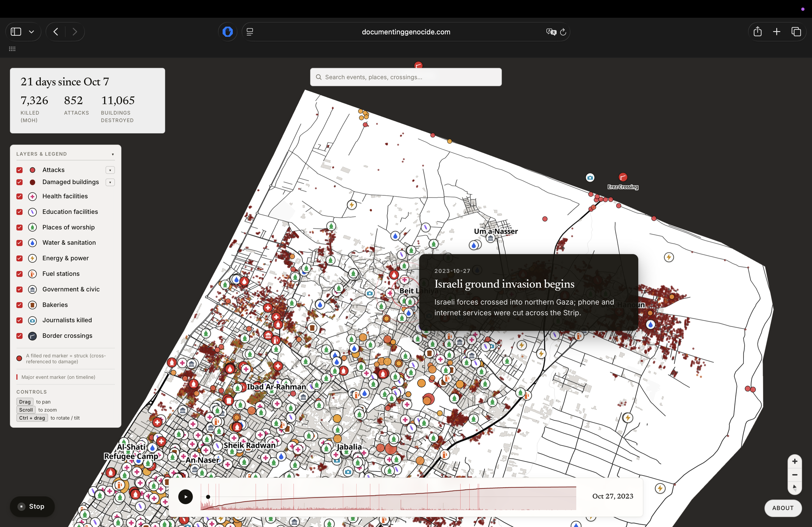Image resolution: width=812 pixels, height=527 pixels.
Task: Click the Places of worship legend icon
Action: tap(32, 227)
